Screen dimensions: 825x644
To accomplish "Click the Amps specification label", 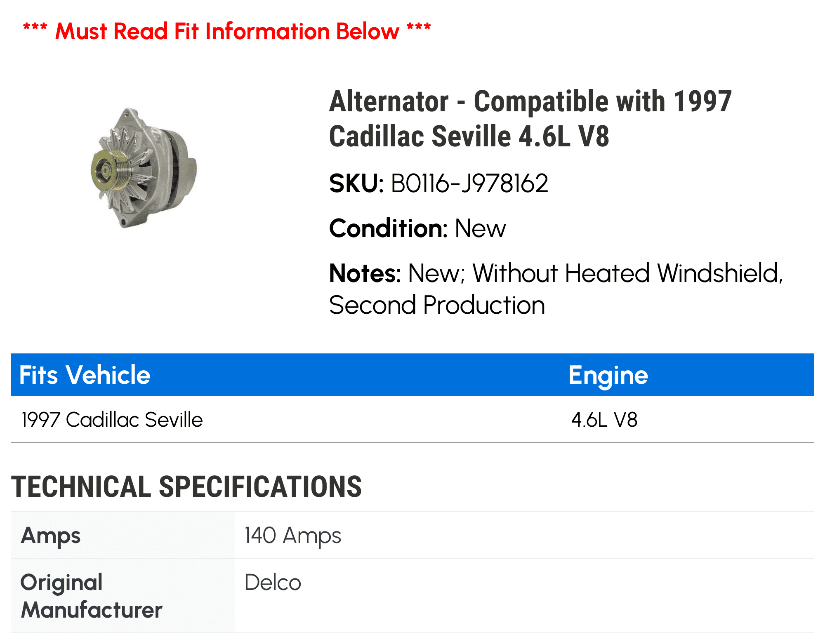I will tap(51, 536).
